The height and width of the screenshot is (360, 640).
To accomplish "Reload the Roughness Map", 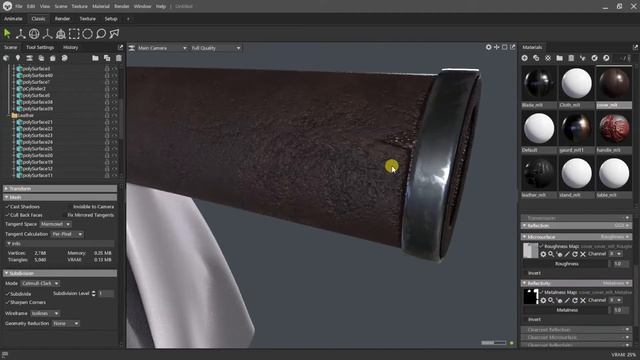I will pyautogui.click(x=575, y=254).
